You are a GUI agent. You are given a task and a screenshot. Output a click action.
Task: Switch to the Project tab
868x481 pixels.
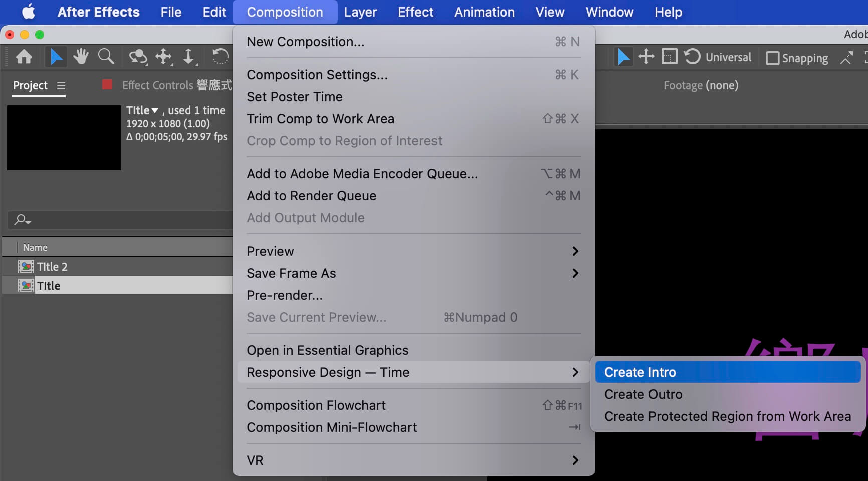tap(30, 86)
